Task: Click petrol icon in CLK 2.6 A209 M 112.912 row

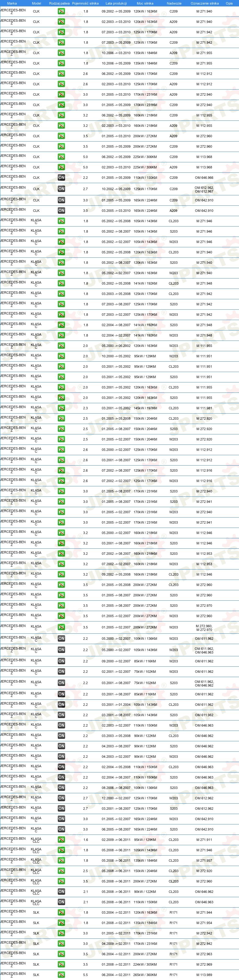Action: pyautogui.click(x=61, y=84)
